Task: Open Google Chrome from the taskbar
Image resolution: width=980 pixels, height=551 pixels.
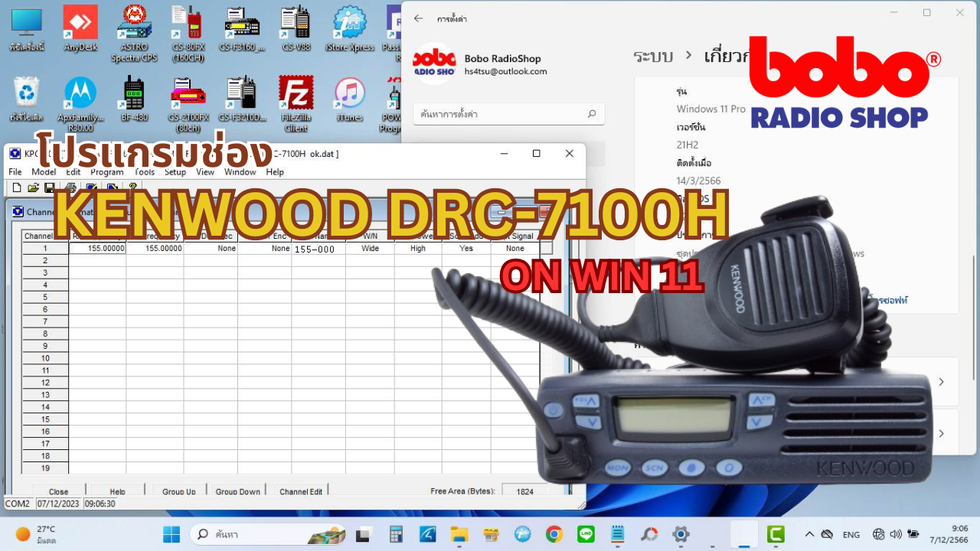Action: [554, 534]
